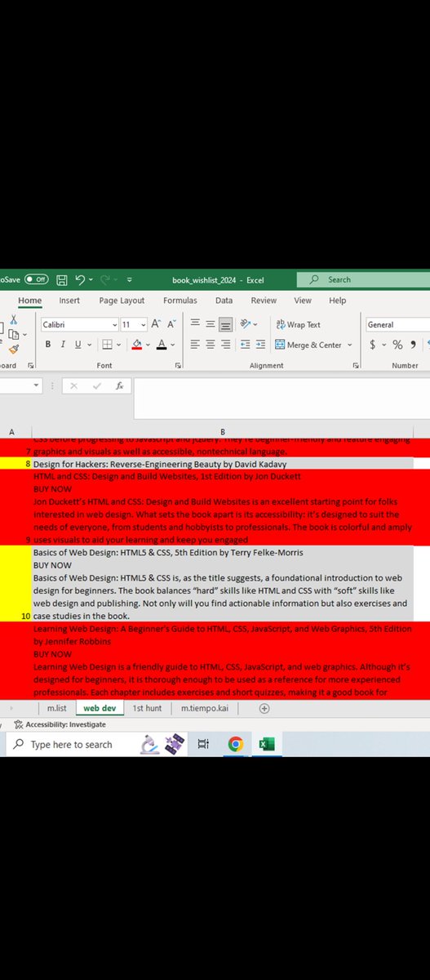Apply Comma Style format
Viewport: 430px width, 980px height.
413,345
